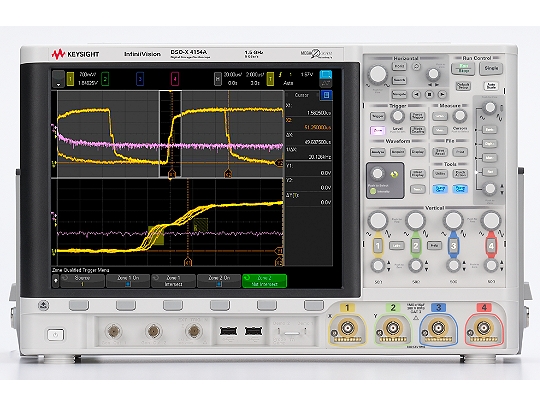Tap the yellow T trigger icon
The width and height of the screenshot is (540, 405).
(270, 79)
